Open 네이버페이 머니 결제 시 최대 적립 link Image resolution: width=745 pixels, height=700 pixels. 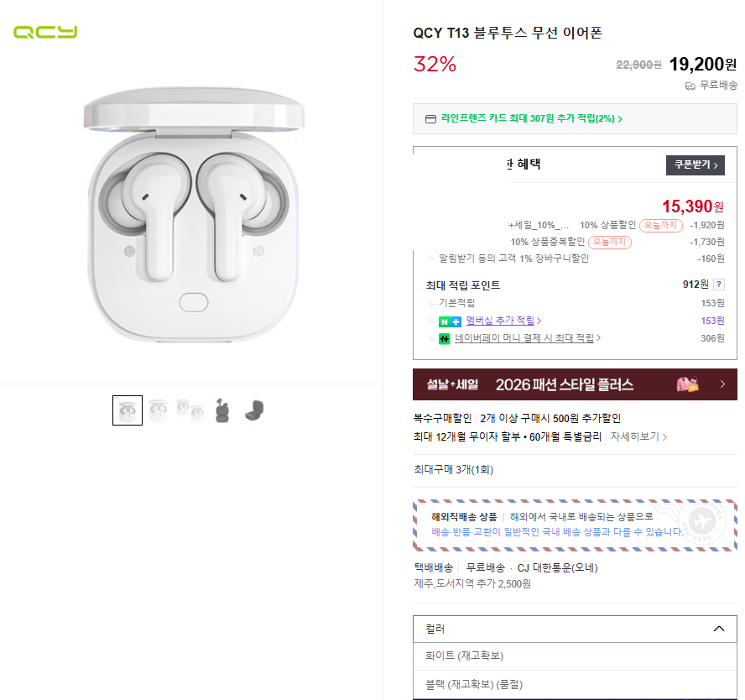click(527, 338)
